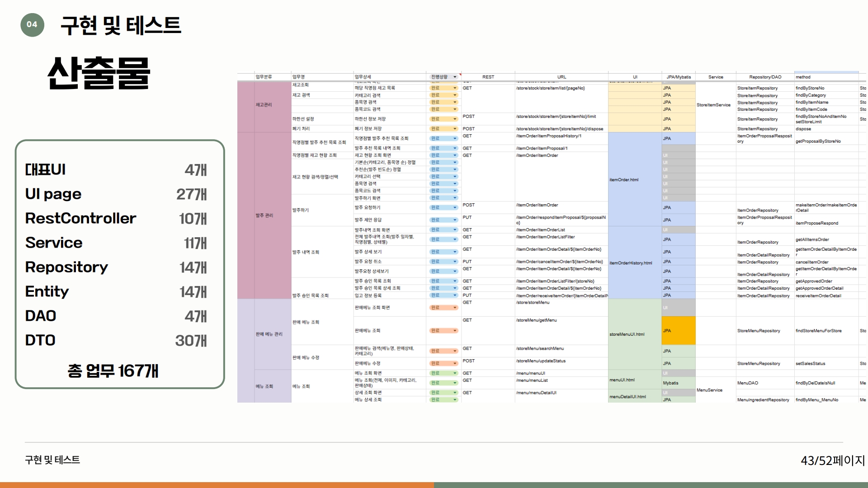Click the itemOrder.html UI cell
The width and height of the screenshot is (868, 488).
pos(624,180)
